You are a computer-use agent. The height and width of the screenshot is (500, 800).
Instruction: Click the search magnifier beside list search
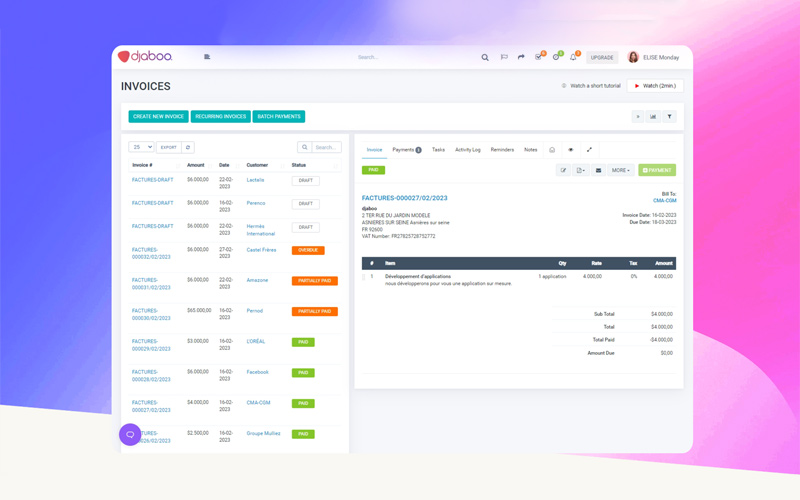305,147
